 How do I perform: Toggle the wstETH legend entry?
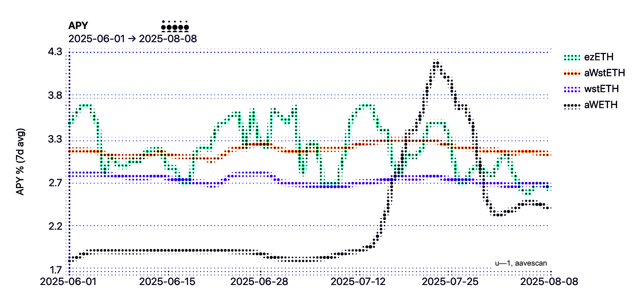coord(591,89)
